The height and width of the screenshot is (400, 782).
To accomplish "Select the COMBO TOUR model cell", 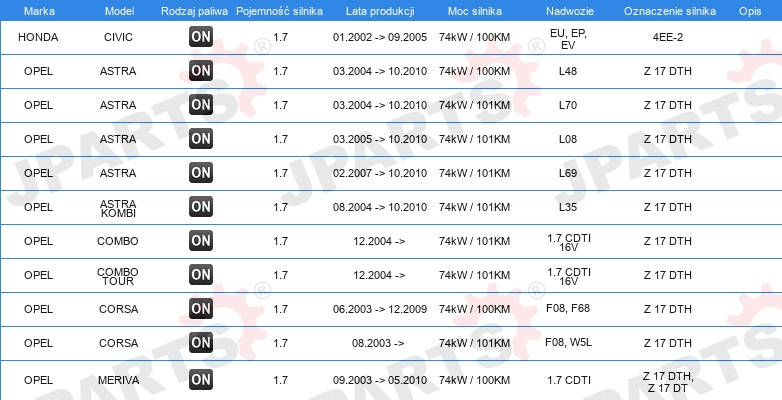I will pos(118,277).
